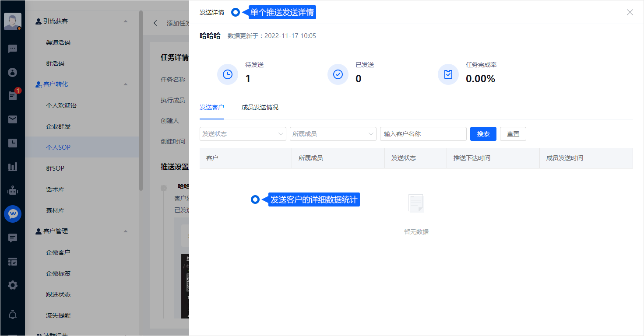Click the sidebar vertical scrollbar

point(141,101)
